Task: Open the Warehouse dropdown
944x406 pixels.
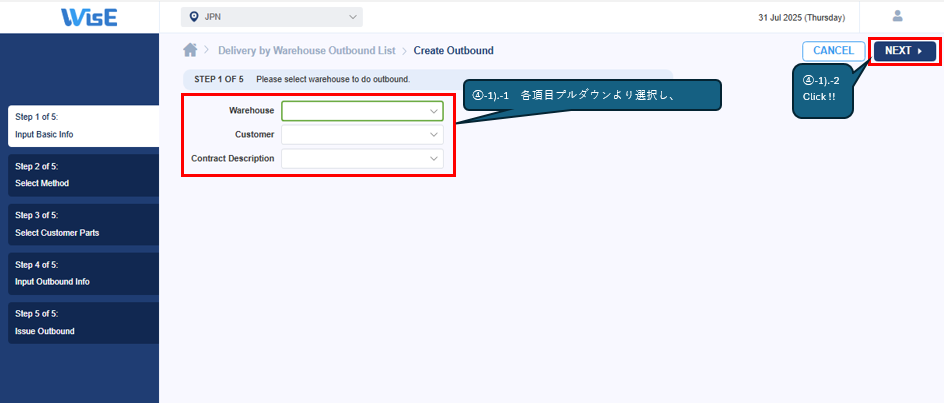Action: coord(362,111)
